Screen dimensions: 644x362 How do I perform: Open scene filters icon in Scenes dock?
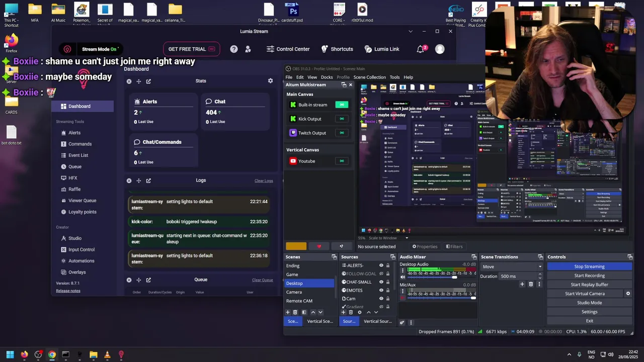coord(304,312)
